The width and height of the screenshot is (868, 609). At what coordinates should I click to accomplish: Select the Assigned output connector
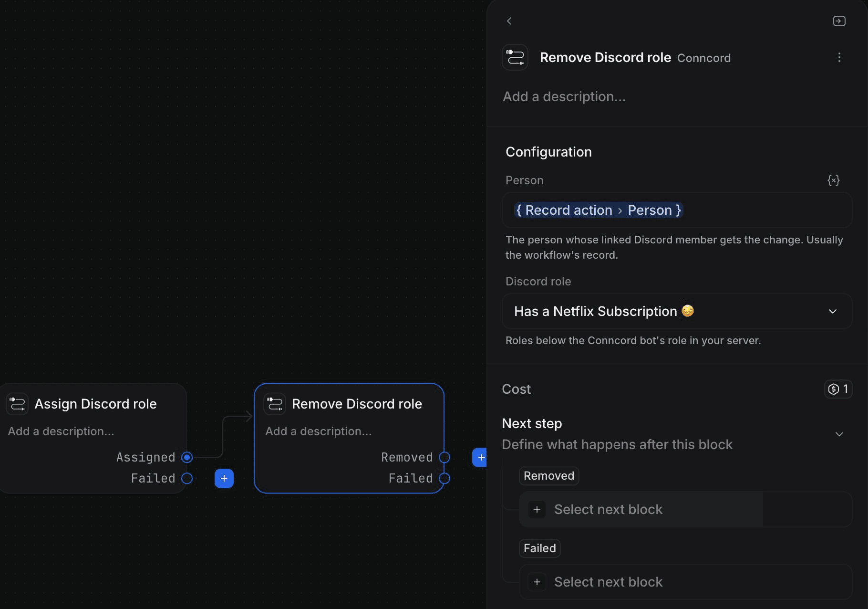[x=187, y=457]
